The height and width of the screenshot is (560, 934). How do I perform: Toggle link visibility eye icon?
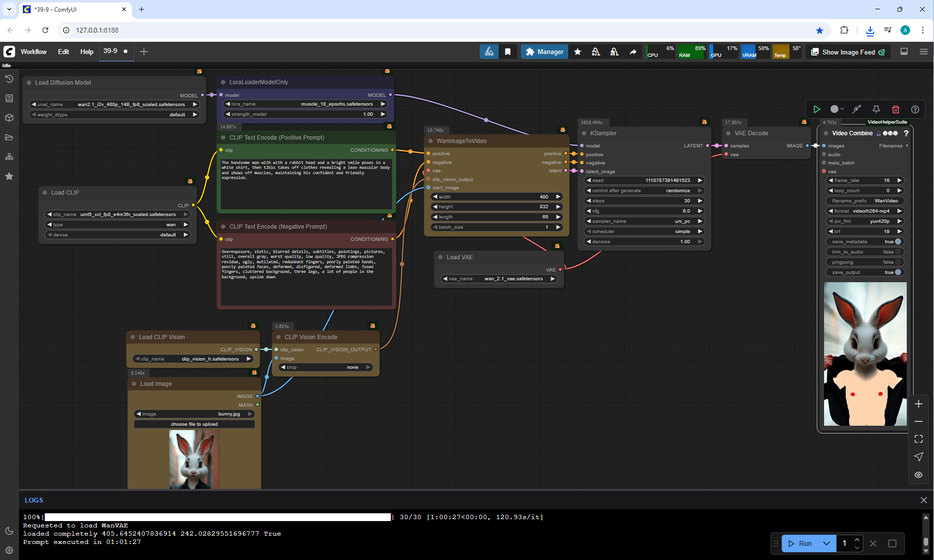[x=918, y=475]
